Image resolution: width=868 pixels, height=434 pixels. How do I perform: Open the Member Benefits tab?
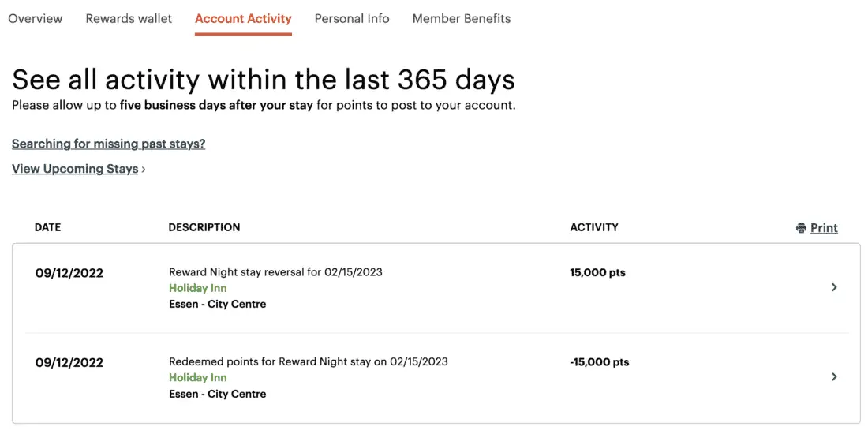[x=462, y=19]
